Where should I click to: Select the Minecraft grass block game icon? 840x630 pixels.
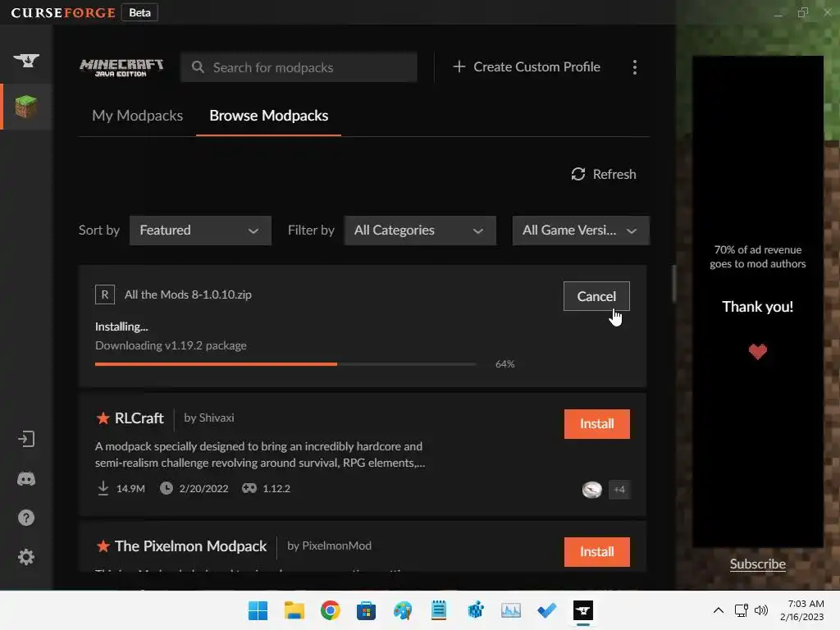[x=25, y=107]
